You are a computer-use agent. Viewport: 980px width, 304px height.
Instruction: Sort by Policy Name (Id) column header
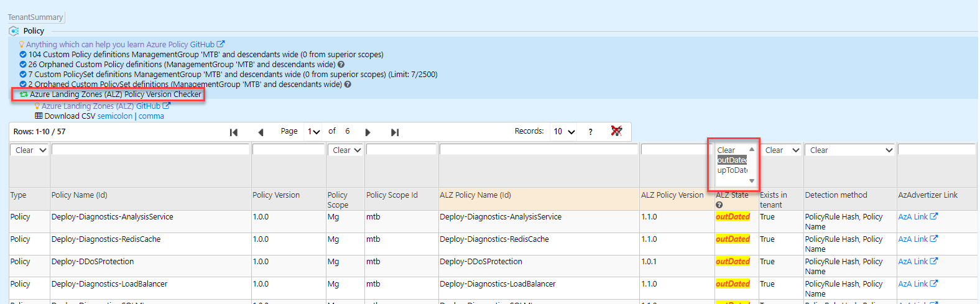[x=80, y=195]
